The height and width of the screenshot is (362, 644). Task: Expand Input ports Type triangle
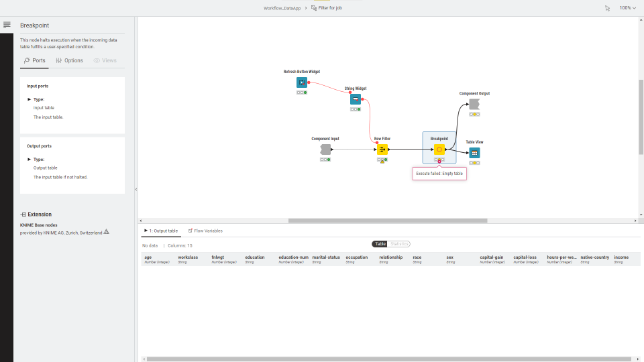pyautogui.click(x=29, y=99)
